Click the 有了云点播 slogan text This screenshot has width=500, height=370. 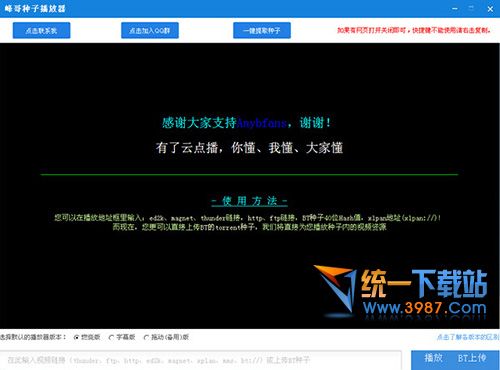tap(249, 148)
